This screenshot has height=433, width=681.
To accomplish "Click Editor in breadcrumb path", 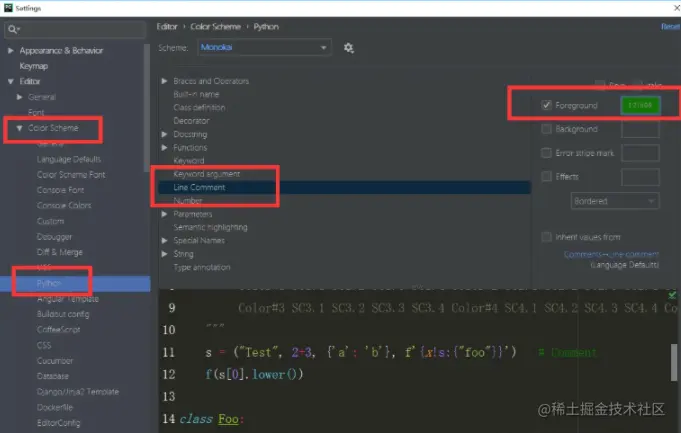I will coord(167,26).
